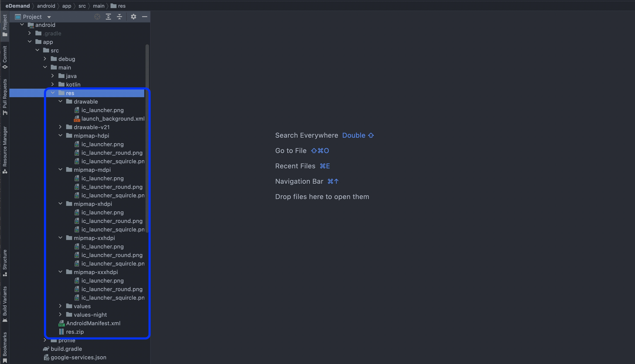Click eDemand in the breadcrumb bar
Viewport: 635px width, 364px height.
17,6
